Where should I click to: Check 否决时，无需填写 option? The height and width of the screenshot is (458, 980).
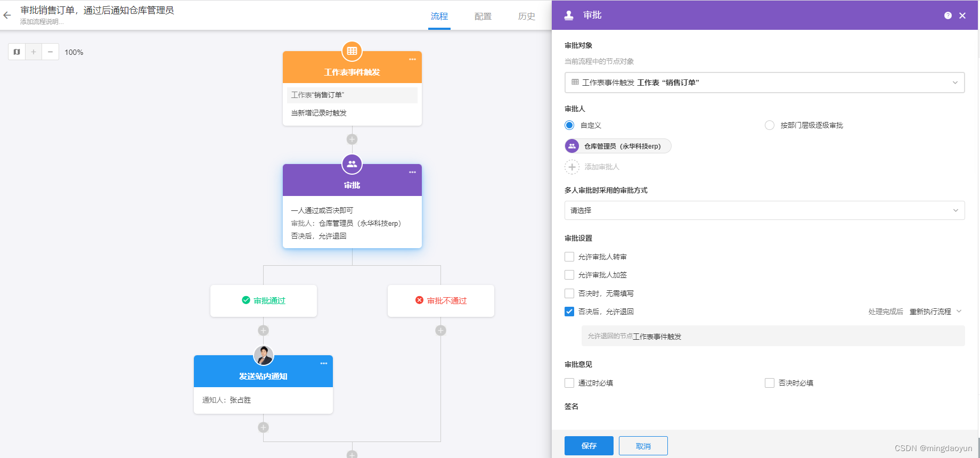point(569,293)
